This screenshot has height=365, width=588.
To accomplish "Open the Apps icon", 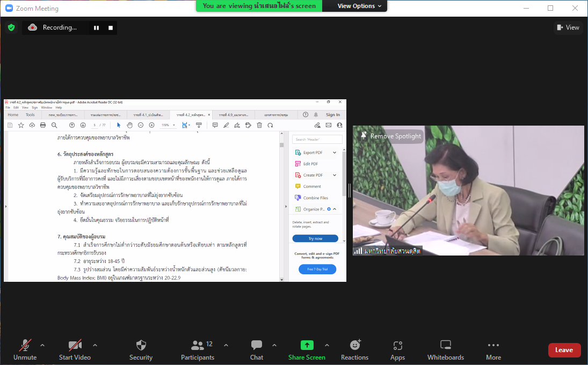I will (x=397, y=345).
